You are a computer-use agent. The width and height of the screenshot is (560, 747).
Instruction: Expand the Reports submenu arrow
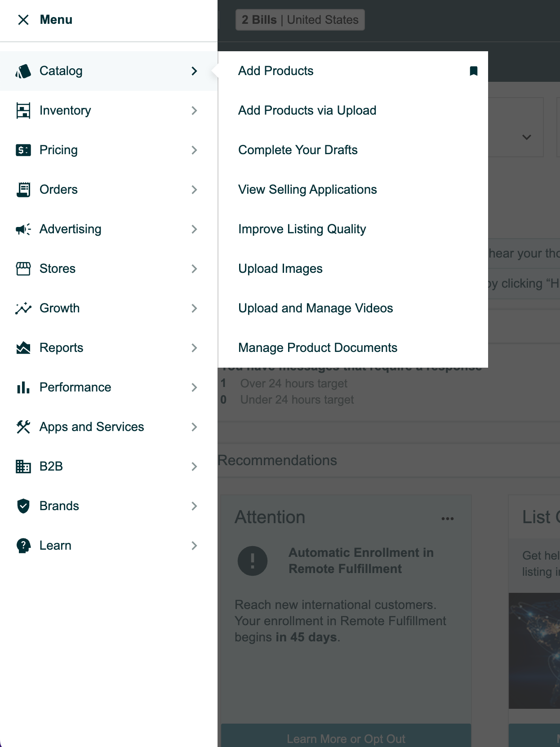(194, 348)
